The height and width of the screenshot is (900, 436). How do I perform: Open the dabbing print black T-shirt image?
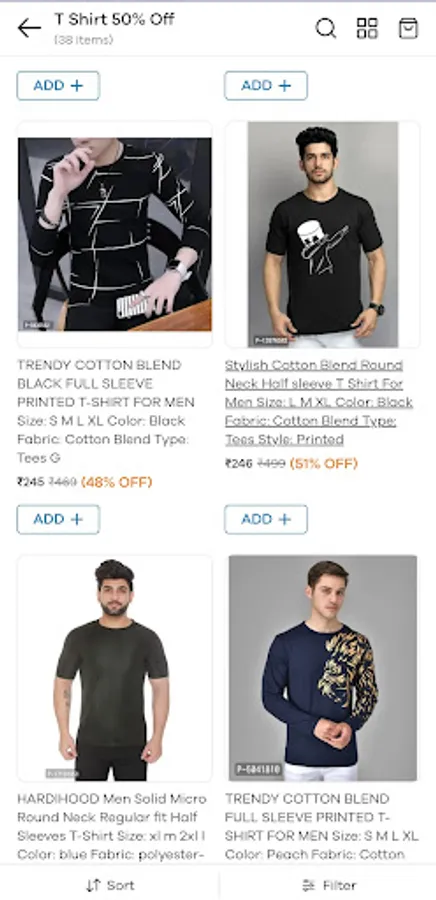tap(322, 234)
